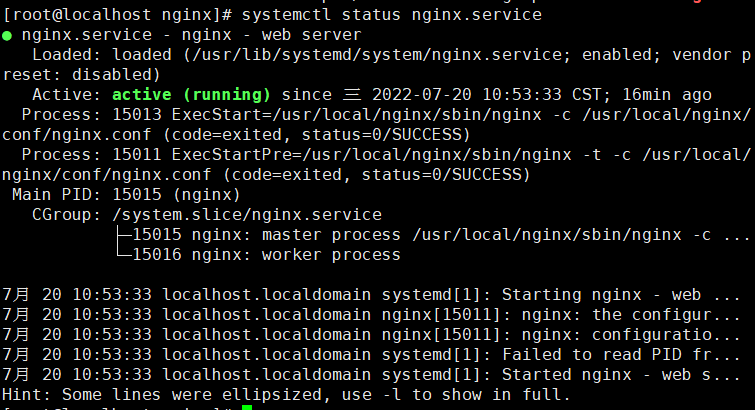The height and width of the screenshot is (410, 755).
Task: Click 'nginx/conf/nginx.conf' after ExecStartPre line
Action: click(106, 175)
